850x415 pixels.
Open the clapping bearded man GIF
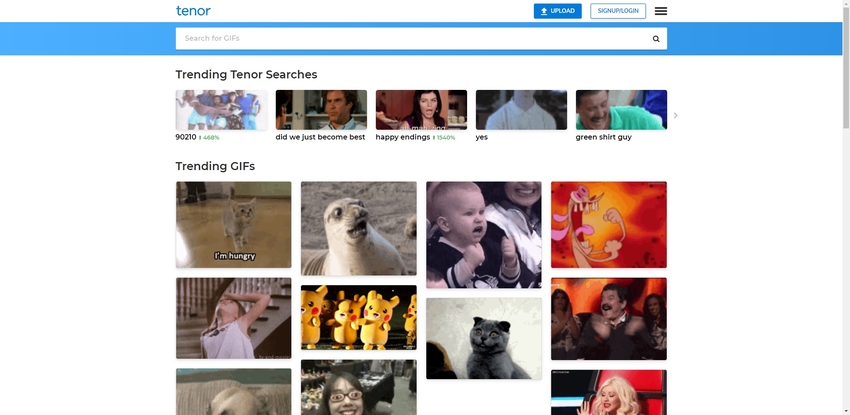click(608, 318)
